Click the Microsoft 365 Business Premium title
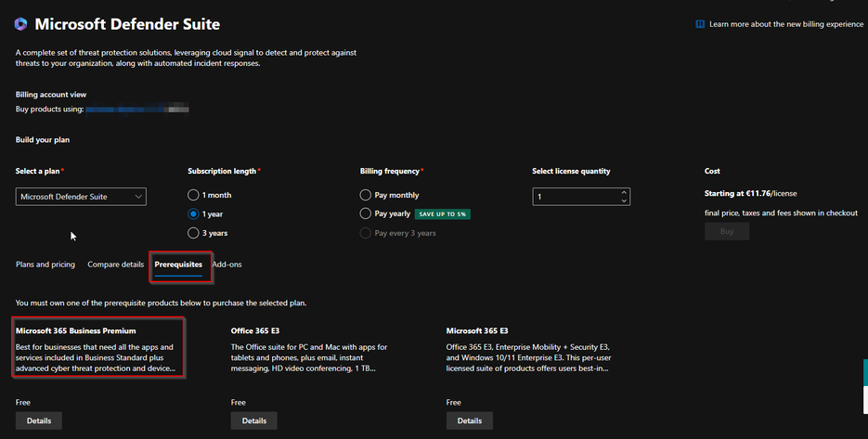Screen dimensions: 868x439 [x=76, y=330]
